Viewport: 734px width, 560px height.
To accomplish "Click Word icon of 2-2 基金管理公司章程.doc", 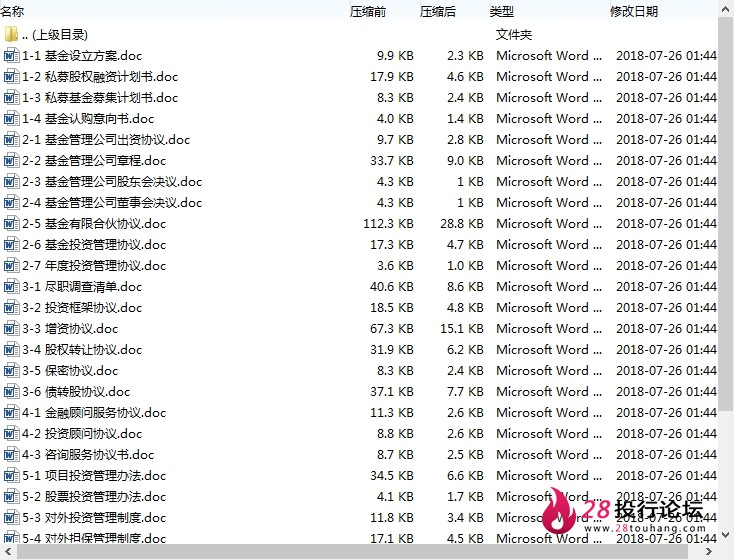I will (x=11, y=161).
